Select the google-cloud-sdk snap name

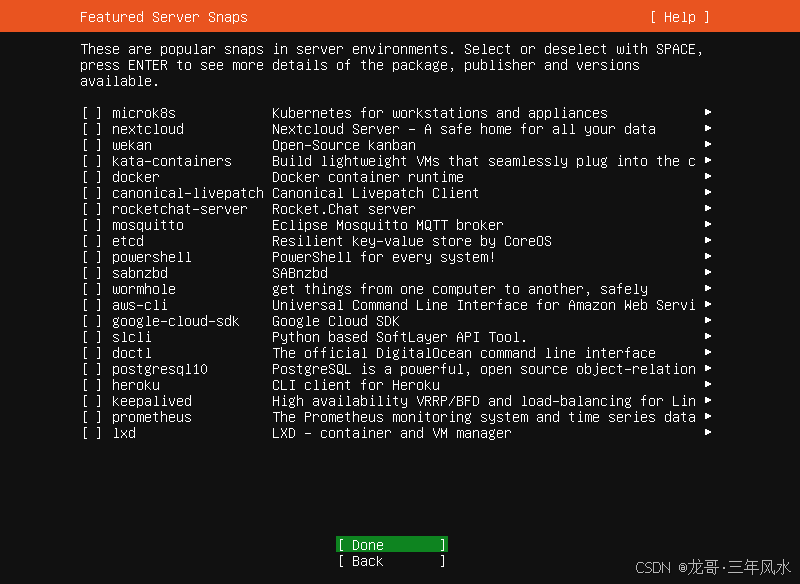(176, 321)
